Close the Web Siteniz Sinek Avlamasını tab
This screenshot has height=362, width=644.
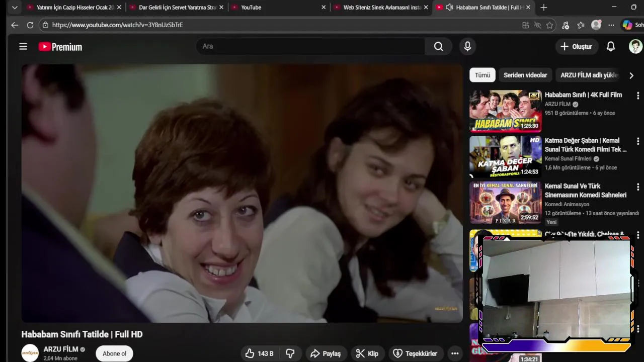tap(426, 8)
